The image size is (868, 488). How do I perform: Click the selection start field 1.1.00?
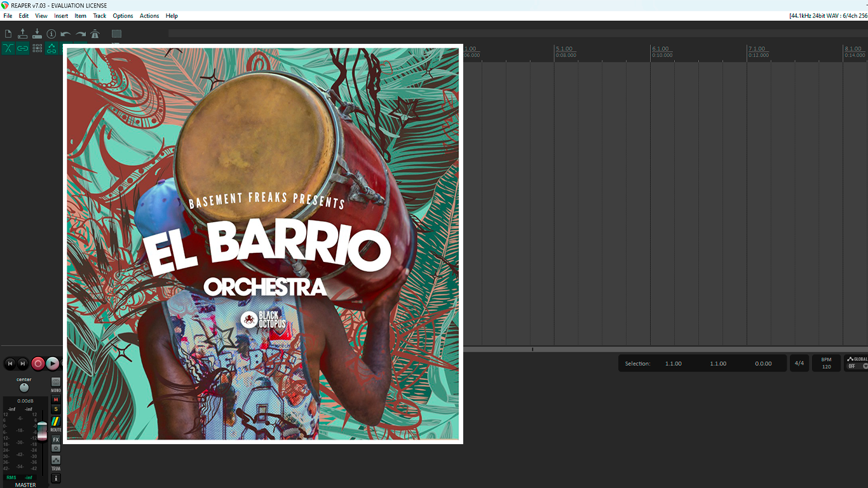pyautogui.click(x=674, y=363)
